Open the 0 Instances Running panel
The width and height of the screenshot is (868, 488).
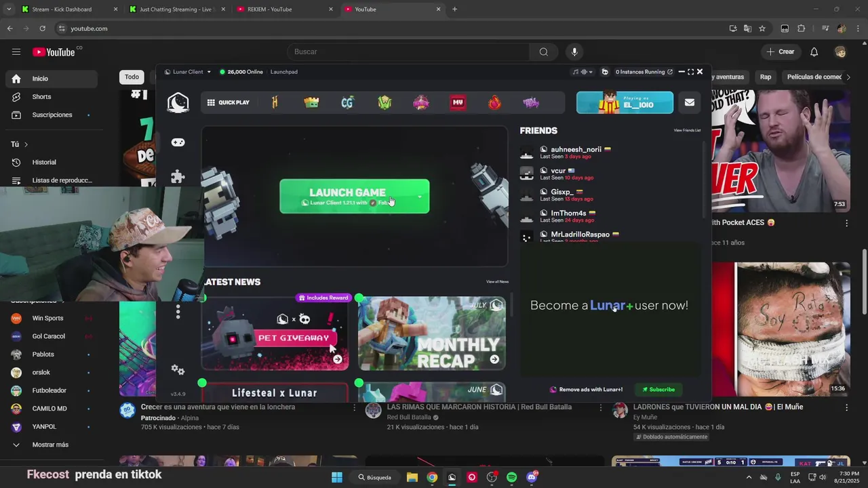pos(644,72)
